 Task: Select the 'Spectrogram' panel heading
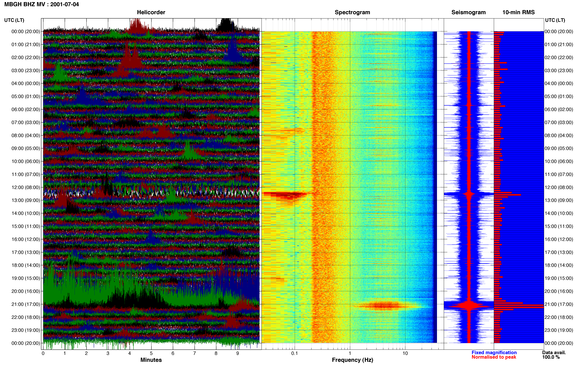(x=352, y=12)
